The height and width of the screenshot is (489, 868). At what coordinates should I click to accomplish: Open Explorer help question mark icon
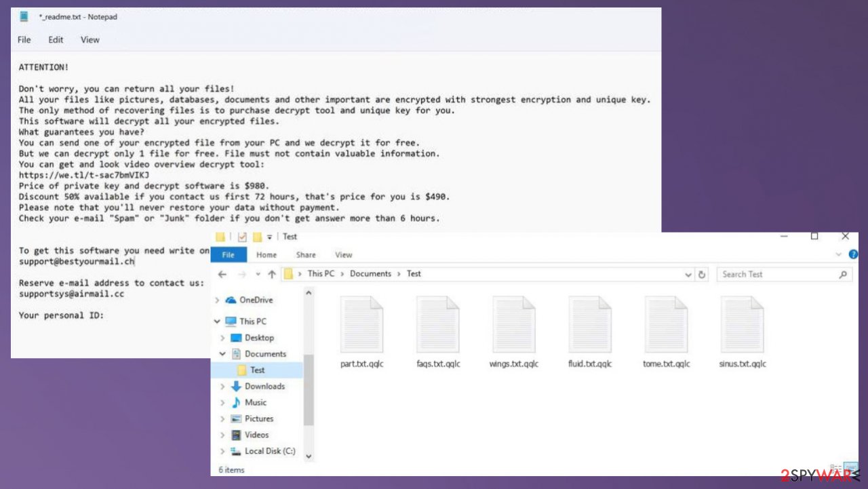853,254
